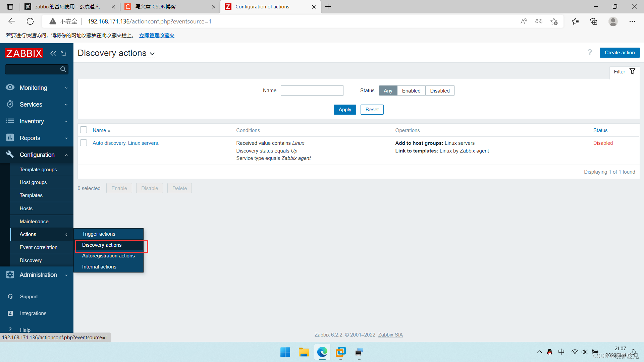644x362 pixels.
Task: Select Trigger actions from submenu
Action: point(99,234)
